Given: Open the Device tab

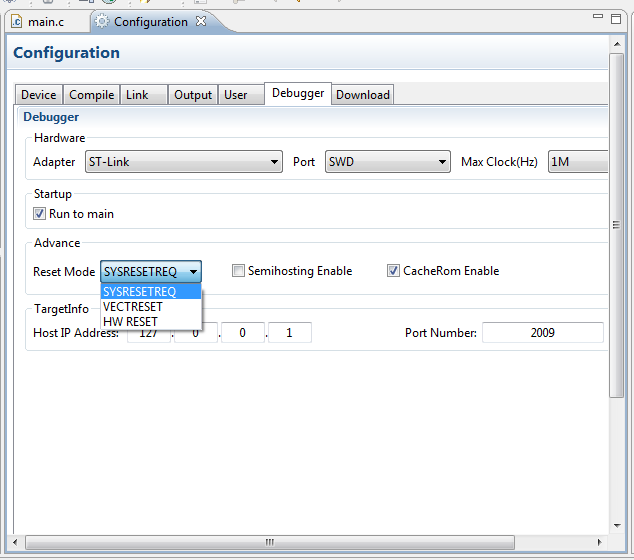Looking at the screenshot, I should click(x=39, y=95).
